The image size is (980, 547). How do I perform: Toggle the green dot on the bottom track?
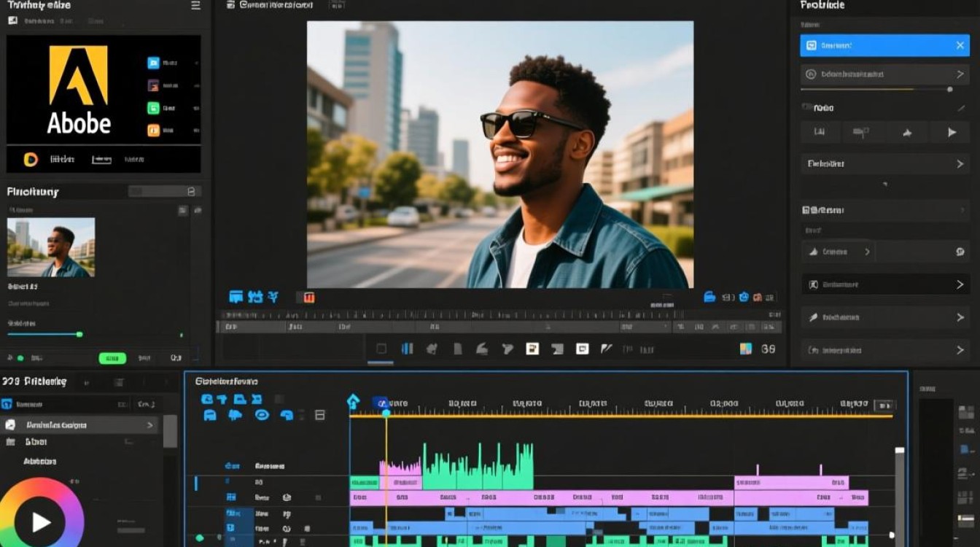200,538
